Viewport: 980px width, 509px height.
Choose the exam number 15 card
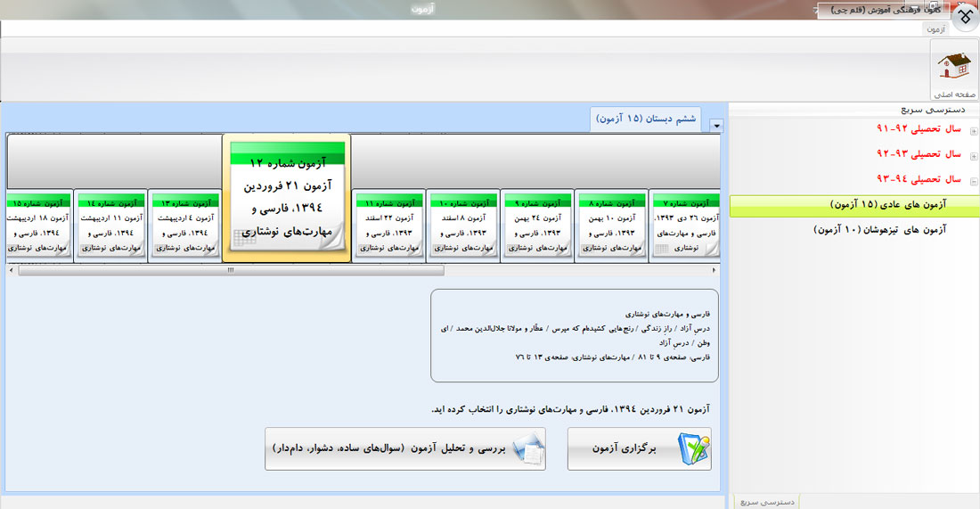pyautogui.click(x=37, y=223)
